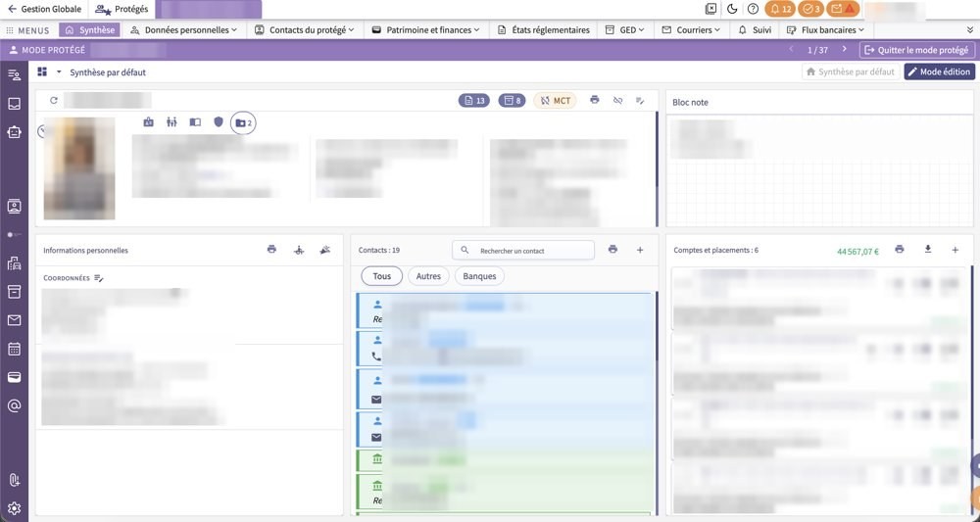Open États réglementaires
This screenshot has height=522, width=980.
click(x=544, y=30)
